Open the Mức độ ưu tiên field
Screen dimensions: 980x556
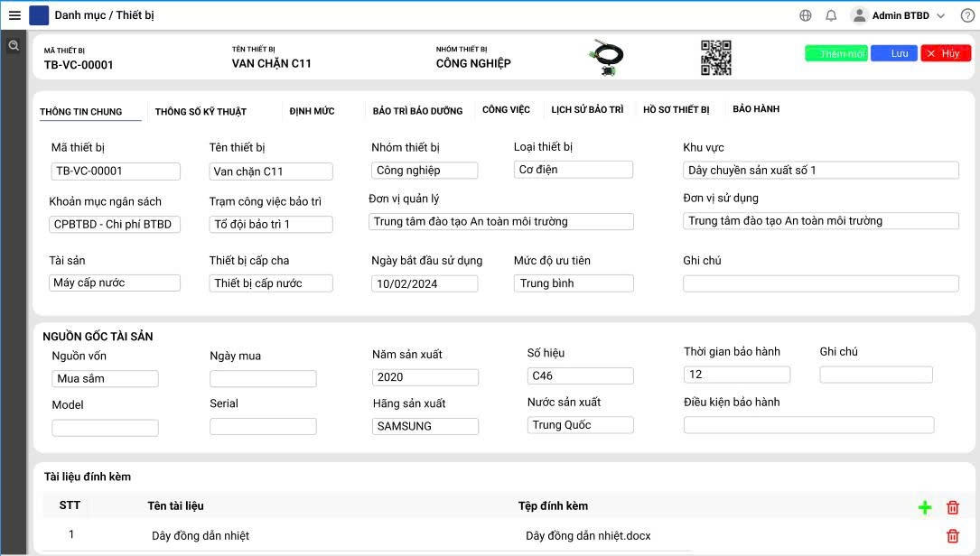pyautogui.click(x=574, y=283)
